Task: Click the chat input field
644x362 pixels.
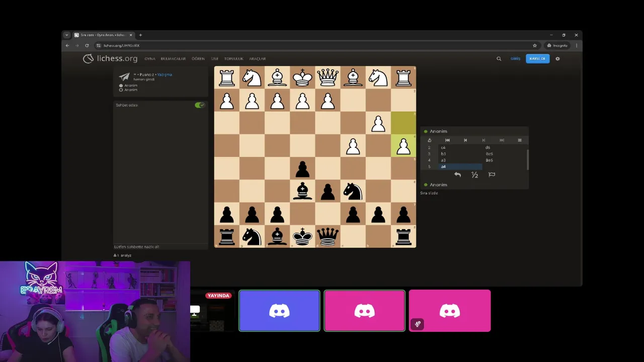Action: tap(160, 247)
